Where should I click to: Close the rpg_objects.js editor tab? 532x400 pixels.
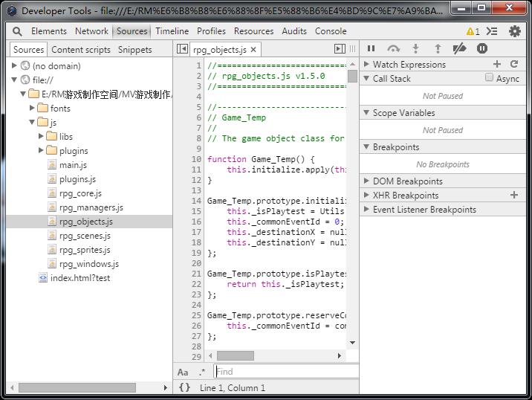(253, 50)
